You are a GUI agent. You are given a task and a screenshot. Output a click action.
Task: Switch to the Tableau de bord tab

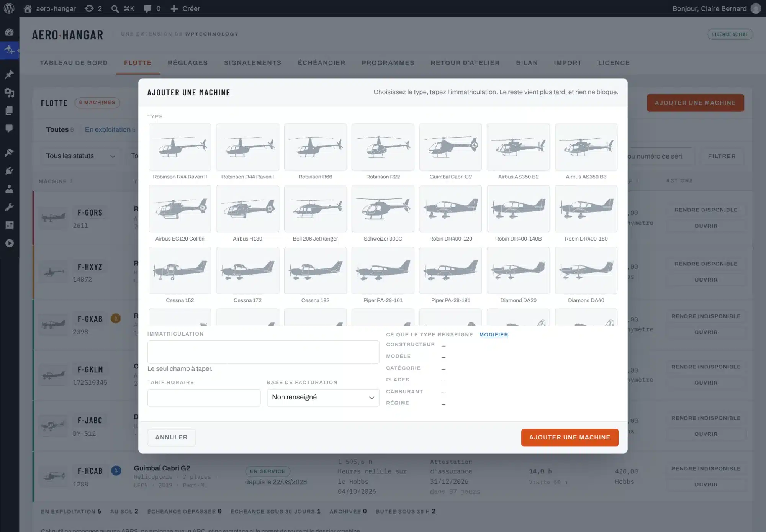coord(74,63)
